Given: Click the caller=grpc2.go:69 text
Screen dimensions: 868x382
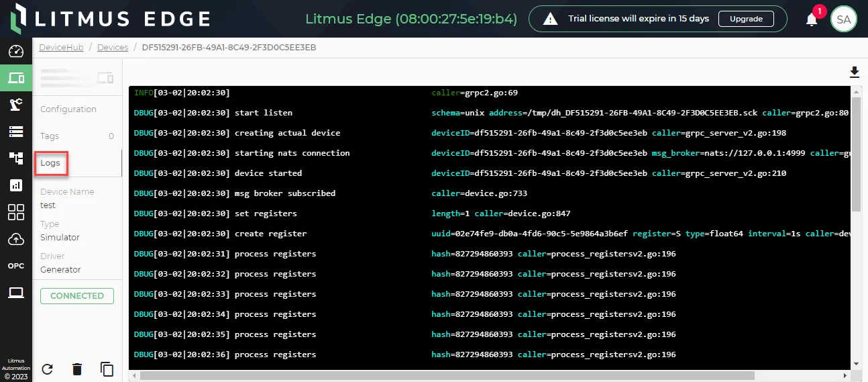Looking at the screenshot, I should pos(474,93).
